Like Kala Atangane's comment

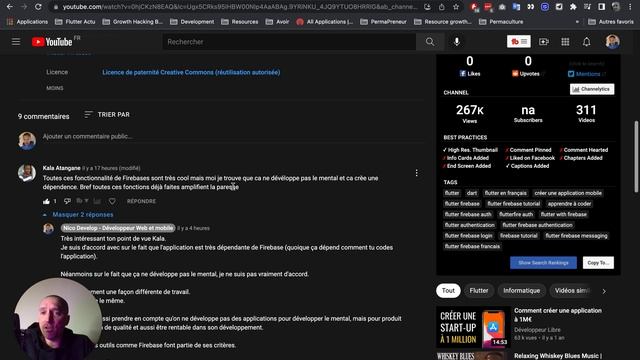coord(46,201)
